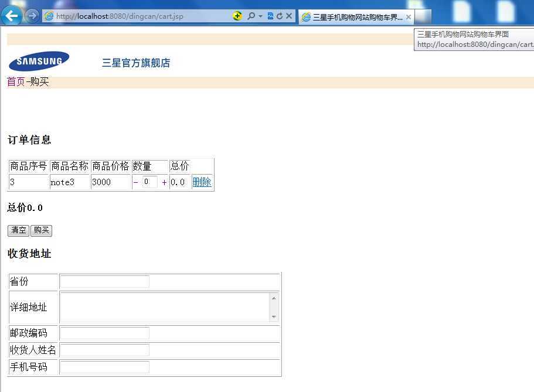Click the browser forward arrow button
This screenshot has width=534, height=392.
point(32,16)
